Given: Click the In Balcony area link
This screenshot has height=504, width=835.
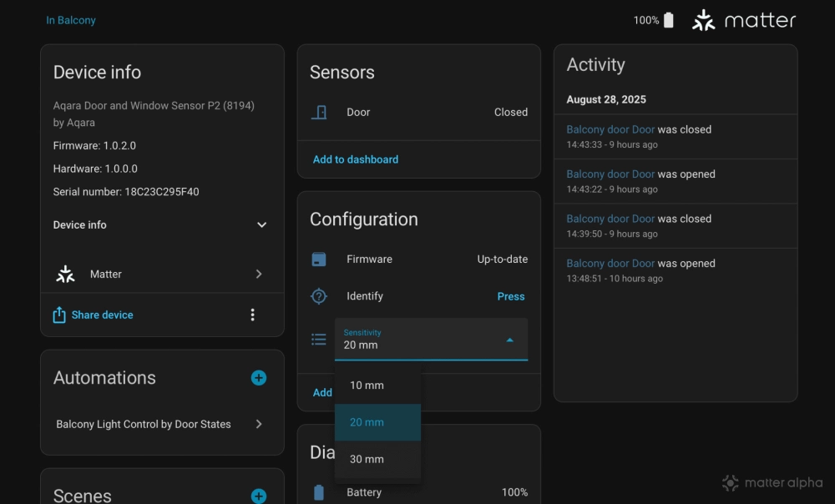Looking at the screenshot, I should pyautogui.click(x=71, y=20).
